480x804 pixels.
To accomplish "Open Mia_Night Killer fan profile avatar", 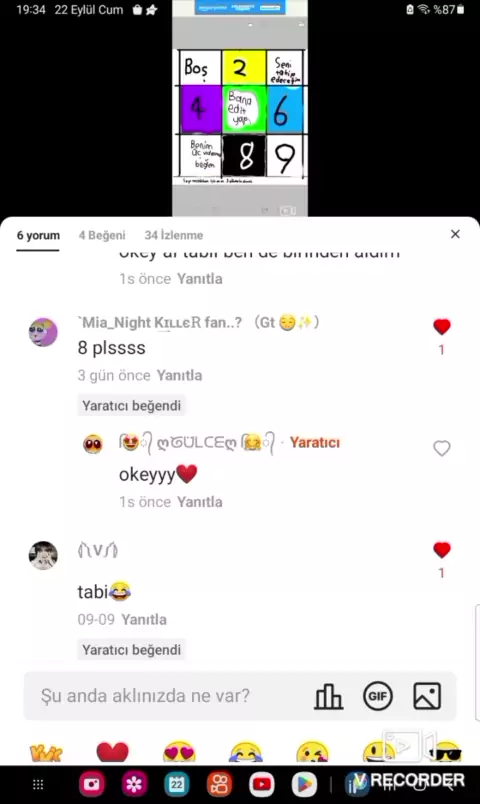I will tap(43, 332).
